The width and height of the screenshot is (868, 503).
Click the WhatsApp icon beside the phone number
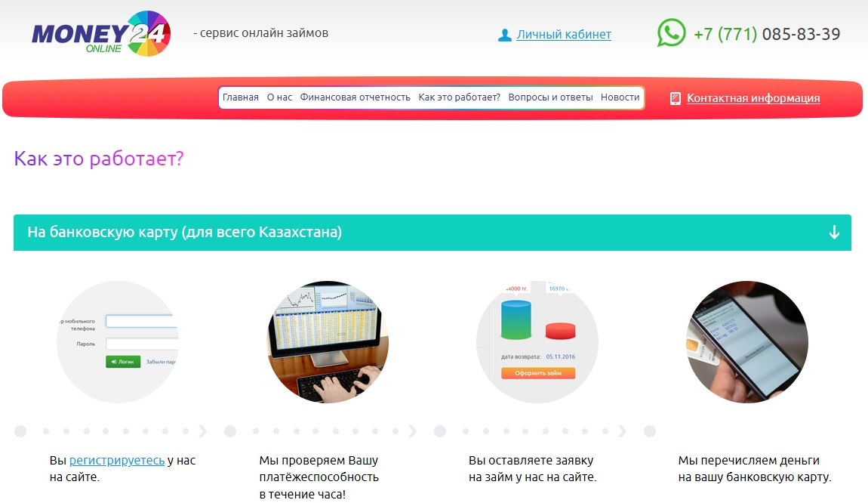tap(671, 32)
